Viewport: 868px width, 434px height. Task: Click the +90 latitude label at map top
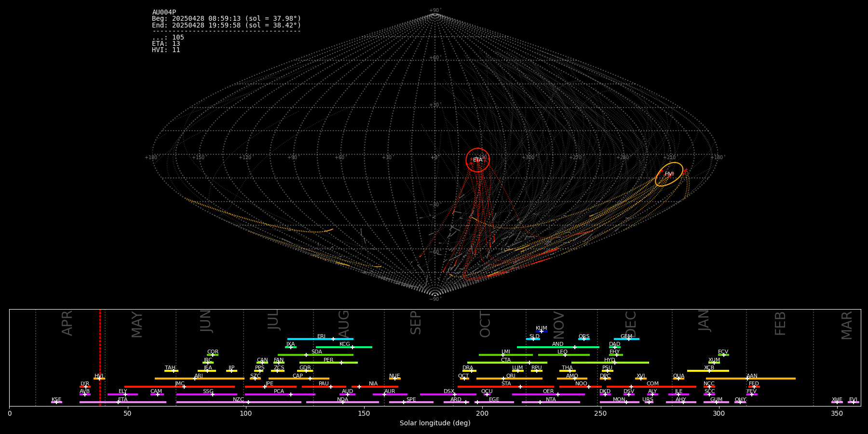(434, 11)
